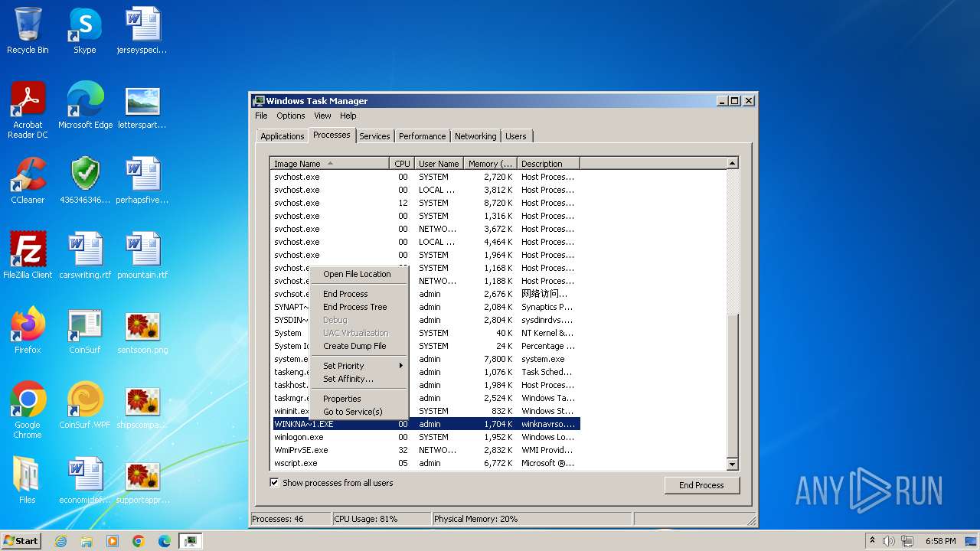Click the volume icon in system tray
Screen dimensions: 980x551
click(x=888, y=541)
